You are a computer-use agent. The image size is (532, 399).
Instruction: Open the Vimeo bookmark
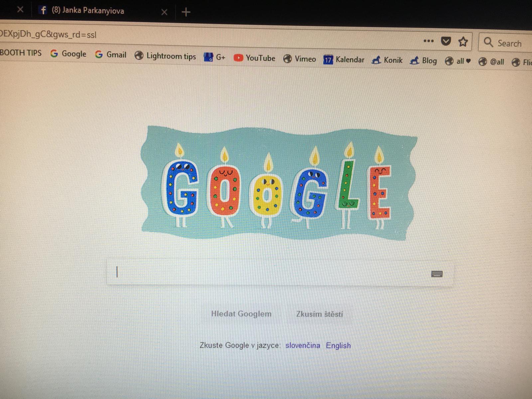point(300,59)
